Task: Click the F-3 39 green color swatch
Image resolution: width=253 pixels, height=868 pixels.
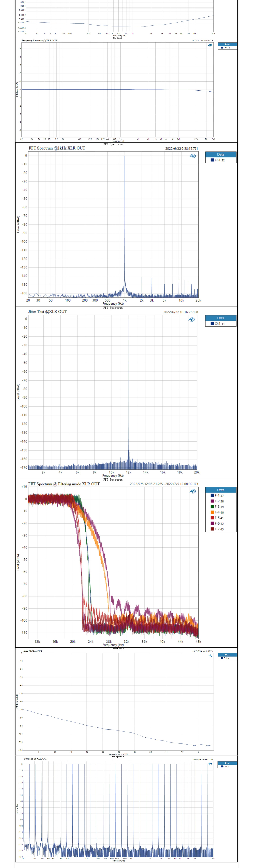Action: tap(212, 507)
